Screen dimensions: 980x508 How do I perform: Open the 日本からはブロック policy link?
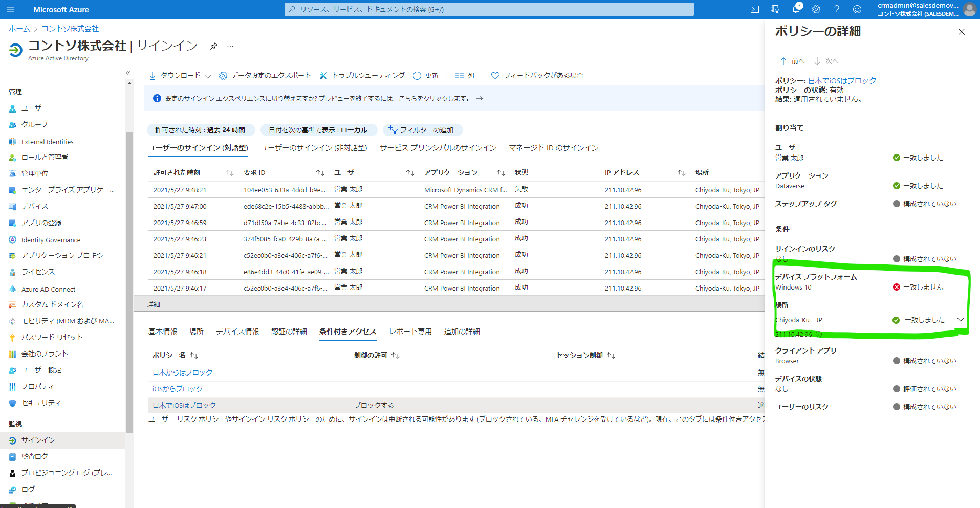pos(183,372)
